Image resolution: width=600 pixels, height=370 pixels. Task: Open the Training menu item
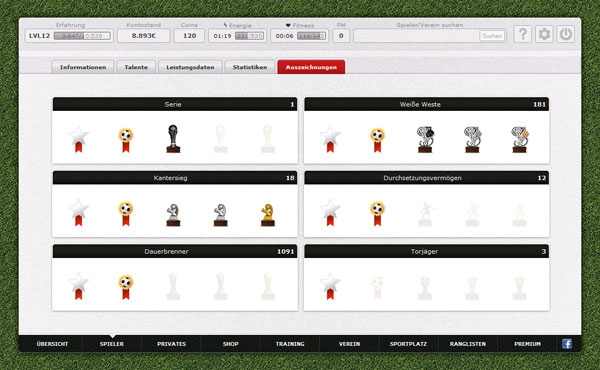[290, 344]
